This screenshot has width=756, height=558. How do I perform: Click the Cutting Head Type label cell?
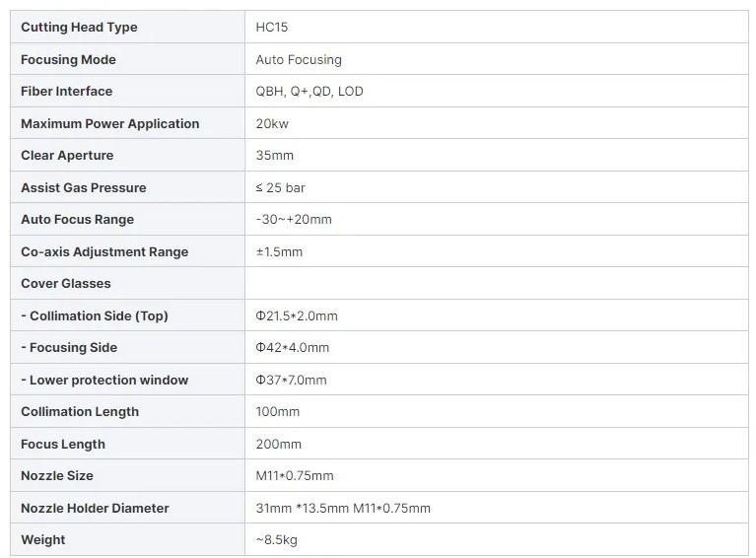click(x=127, y=27)
